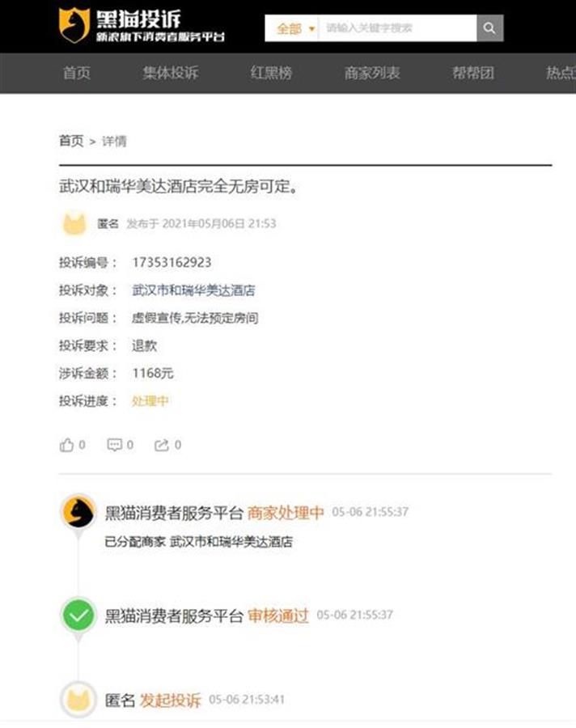Click the green checkmark status icon

[78, 616]
